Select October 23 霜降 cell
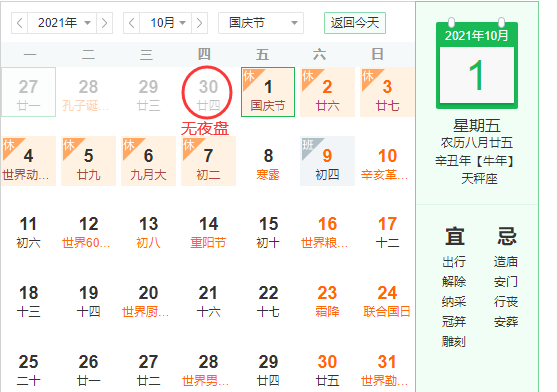This screenshot has height=392, width=557. tap(327, 298)
